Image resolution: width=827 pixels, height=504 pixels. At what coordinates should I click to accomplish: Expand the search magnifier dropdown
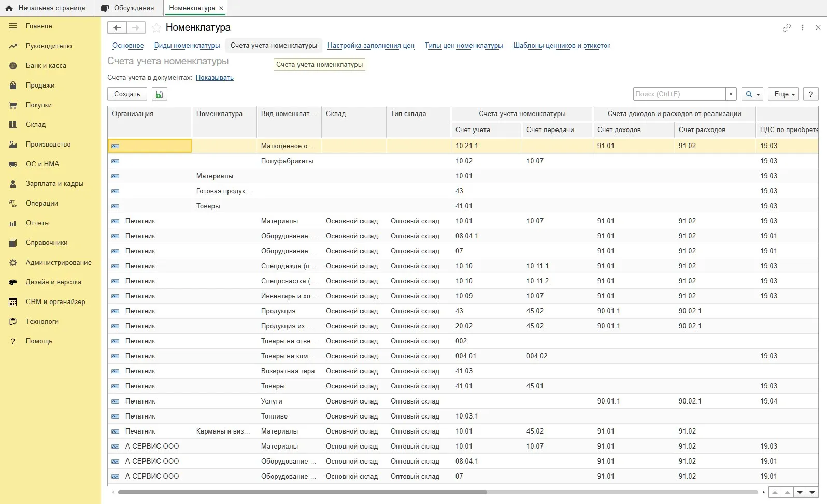pos(752,94)
